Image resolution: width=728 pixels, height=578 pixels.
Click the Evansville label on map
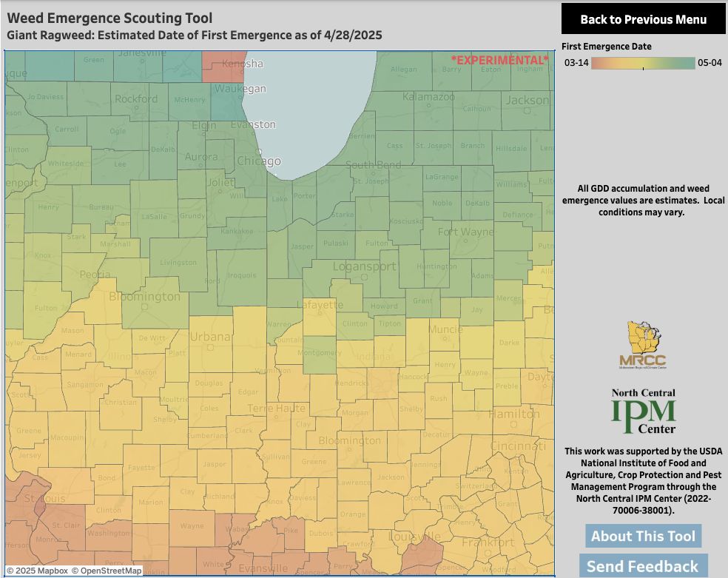[263, 568]
